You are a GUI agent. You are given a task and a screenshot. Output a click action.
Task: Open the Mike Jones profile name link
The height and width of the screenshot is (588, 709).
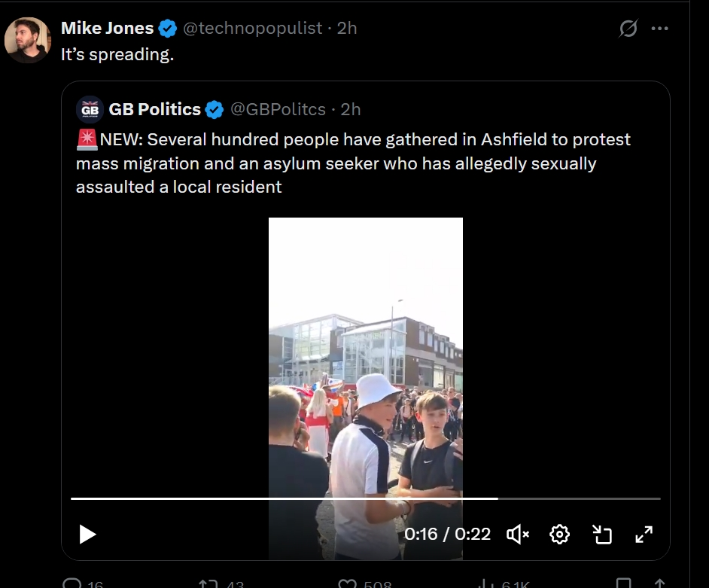tap(107, 29)
